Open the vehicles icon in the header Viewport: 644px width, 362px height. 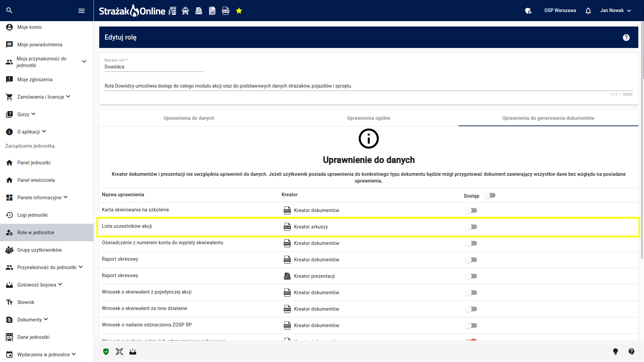[x=185, y=11]
